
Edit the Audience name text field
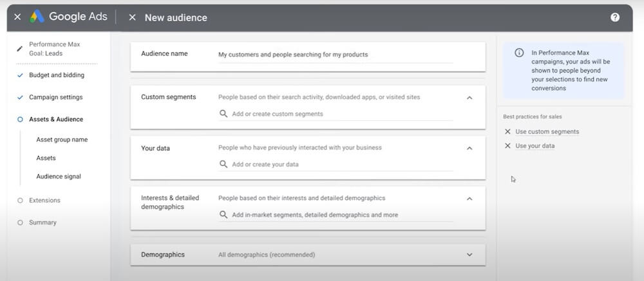click(336, 55)
